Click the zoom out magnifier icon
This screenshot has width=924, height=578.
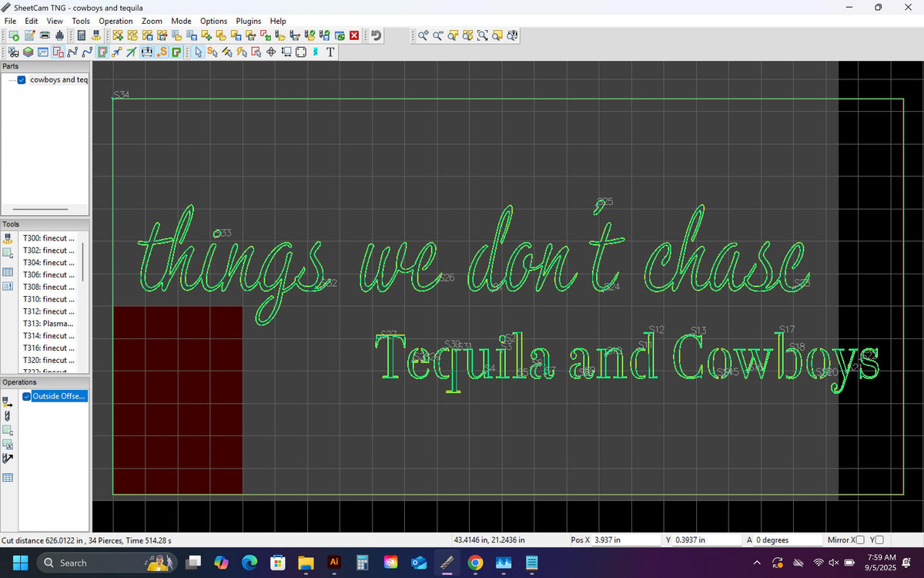437,35
